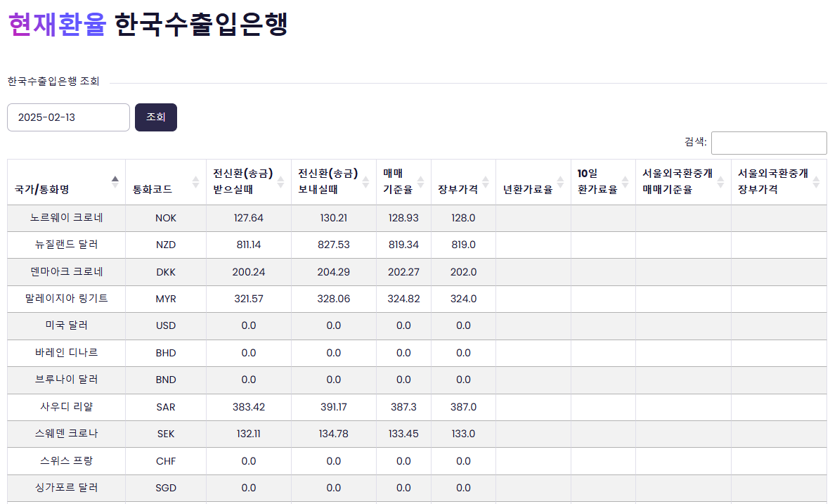830x504 pixels.
Task: Click the BHD currency code
Action: (x=166, y=353)
